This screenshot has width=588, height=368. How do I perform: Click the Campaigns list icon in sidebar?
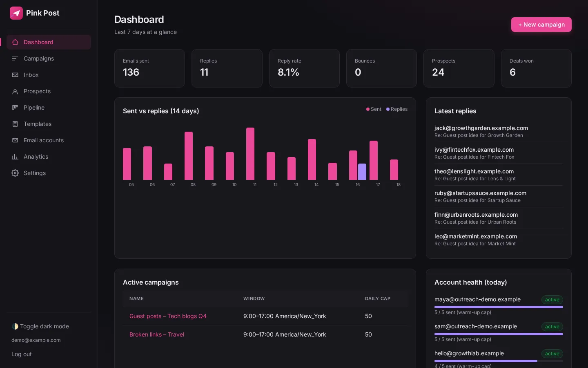[15, 58]
